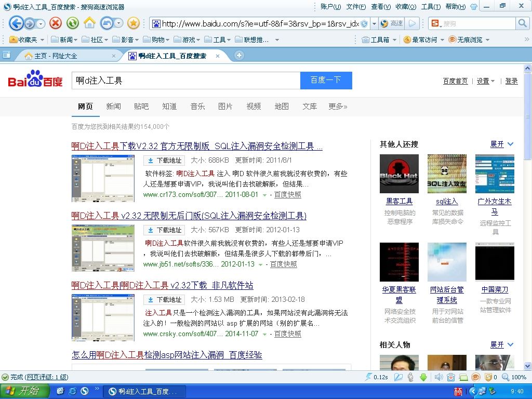Click the Internet Explorer quick launch icon
Image resolution: width=532 pixels, height=399 pixels.
72,391
